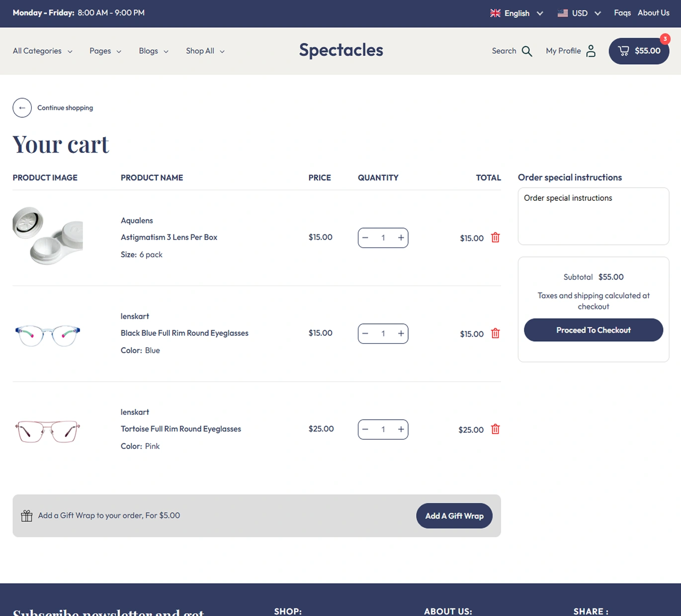The image size is (681, 616).
Task: Click the gift box icon in the gift wrap banner
Action: (27, 516)
